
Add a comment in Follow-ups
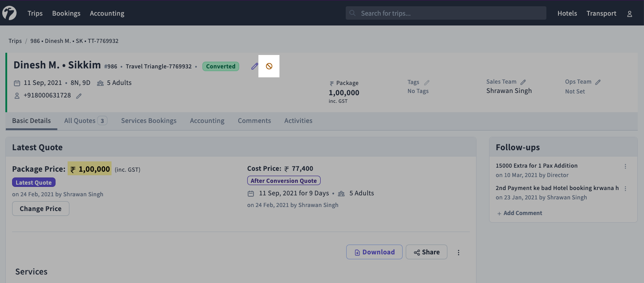[x=519, y=213]
